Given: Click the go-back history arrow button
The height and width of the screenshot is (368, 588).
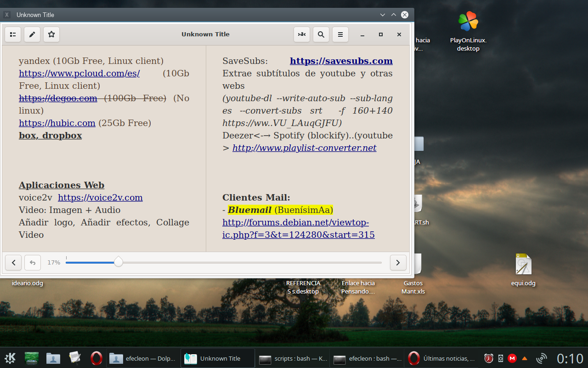Looking at the screenshot, I should pos(33,262).
